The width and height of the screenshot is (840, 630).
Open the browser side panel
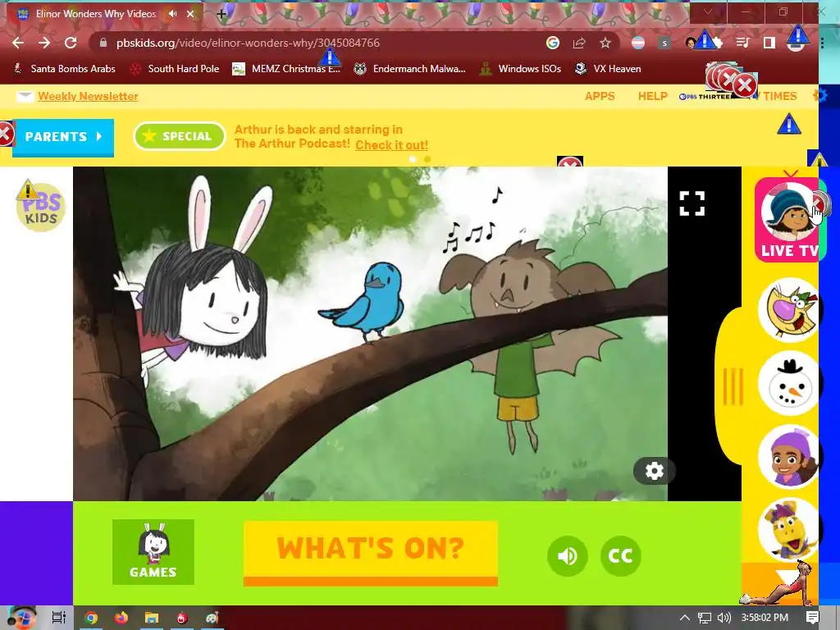click(x=769, y=43)
